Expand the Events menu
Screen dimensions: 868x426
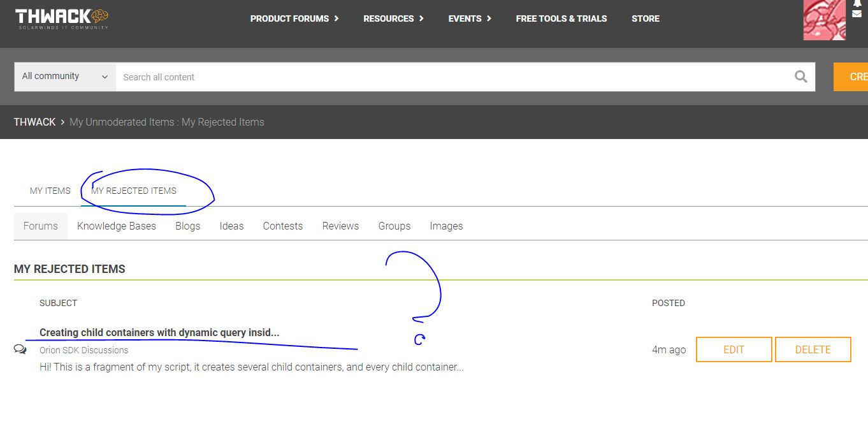click(470, 18)
